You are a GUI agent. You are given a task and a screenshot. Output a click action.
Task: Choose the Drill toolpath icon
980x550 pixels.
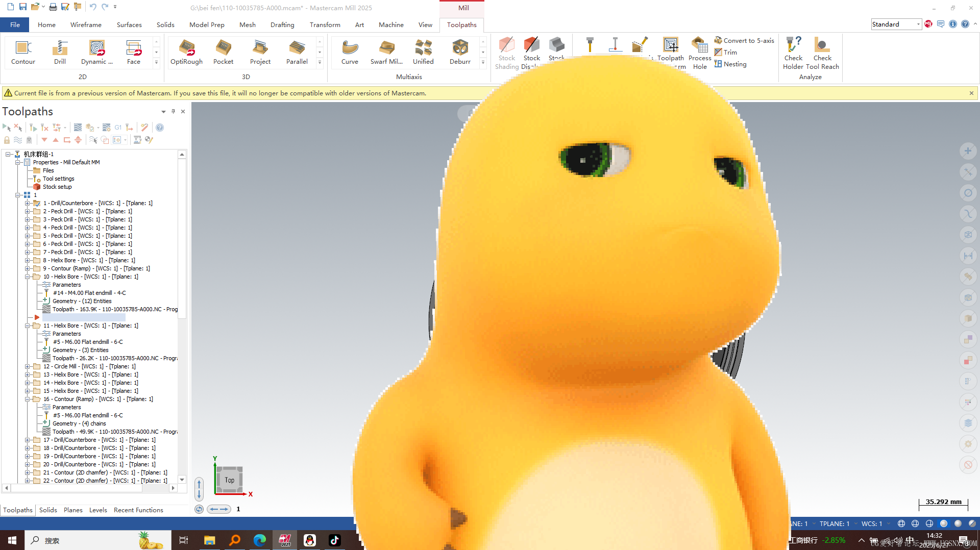(x=60, y=53)
